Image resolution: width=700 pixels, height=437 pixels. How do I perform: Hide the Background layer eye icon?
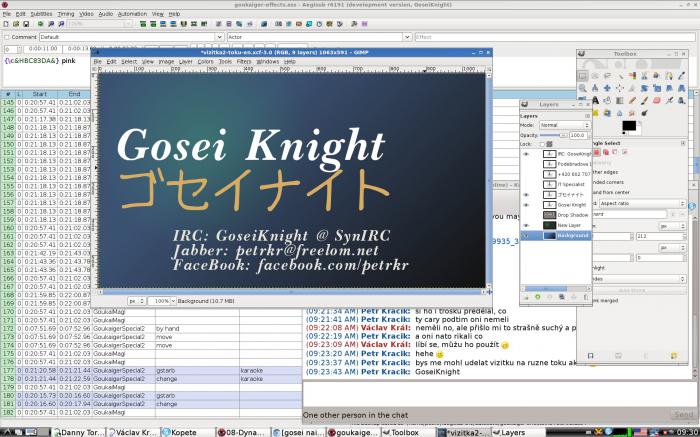point(526,236)
